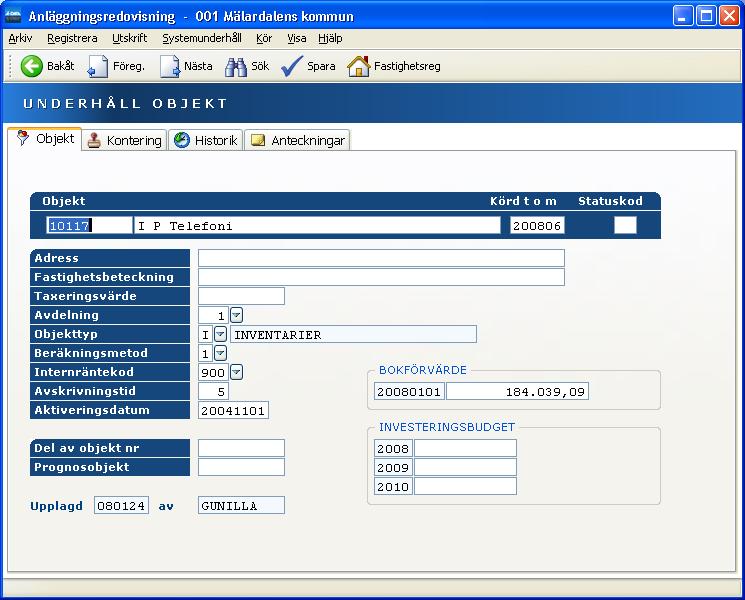This screenshot has width=745, height=600.
Task: Click the object name field I P Telefoni
Action: pyautogui.click(x=317, y=225)
